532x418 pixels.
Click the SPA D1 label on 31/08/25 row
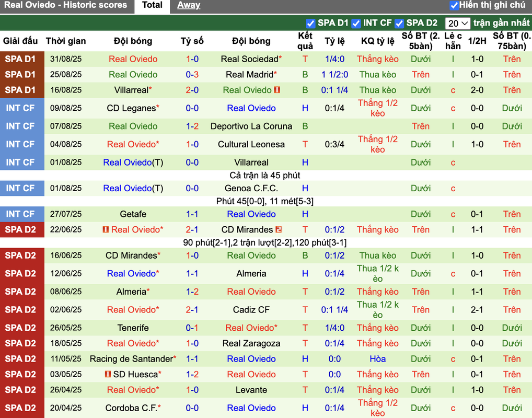20,59
